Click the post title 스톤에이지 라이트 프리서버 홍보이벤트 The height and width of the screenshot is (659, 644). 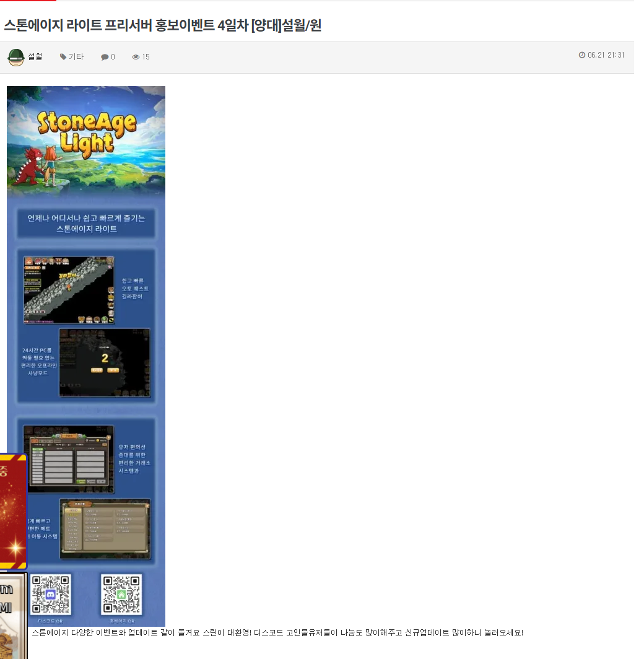163,25
